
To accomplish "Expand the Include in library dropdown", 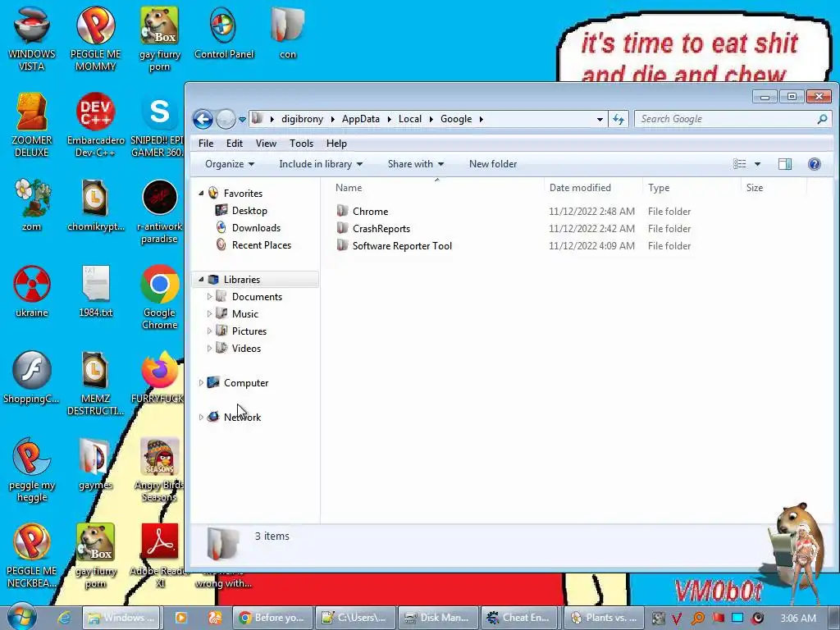I will point(321,164).
